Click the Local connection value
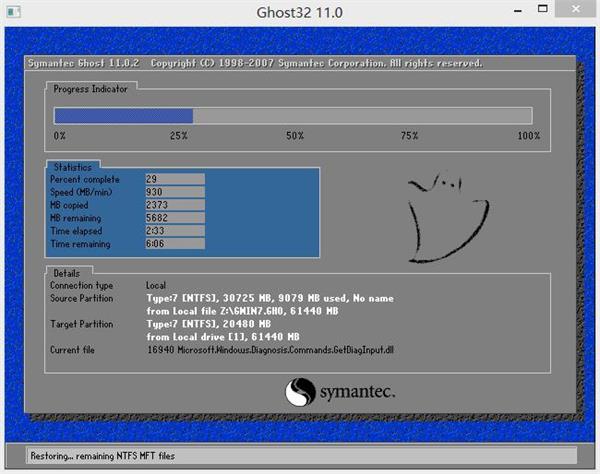The width and height of the screenshot is (600, 474). point(156,285)
